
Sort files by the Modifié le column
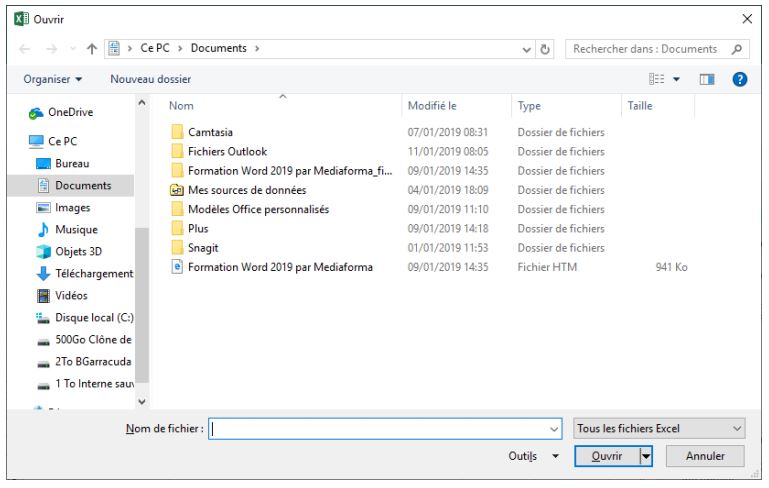pos(432,106)
